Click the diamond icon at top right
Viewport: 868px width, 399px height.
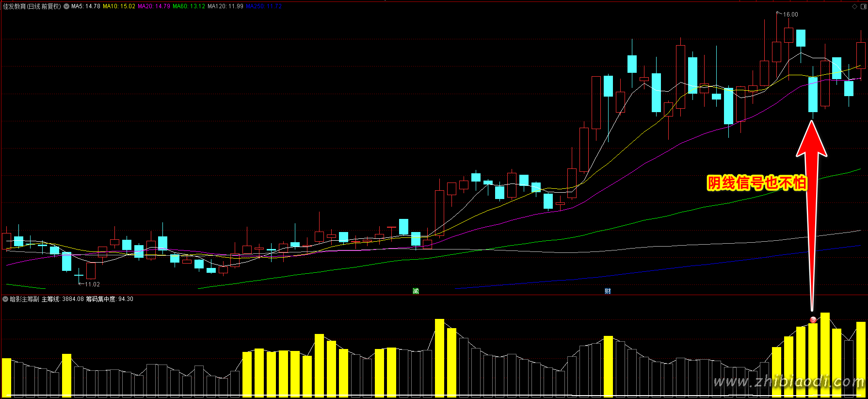click(x=854, y=6)
